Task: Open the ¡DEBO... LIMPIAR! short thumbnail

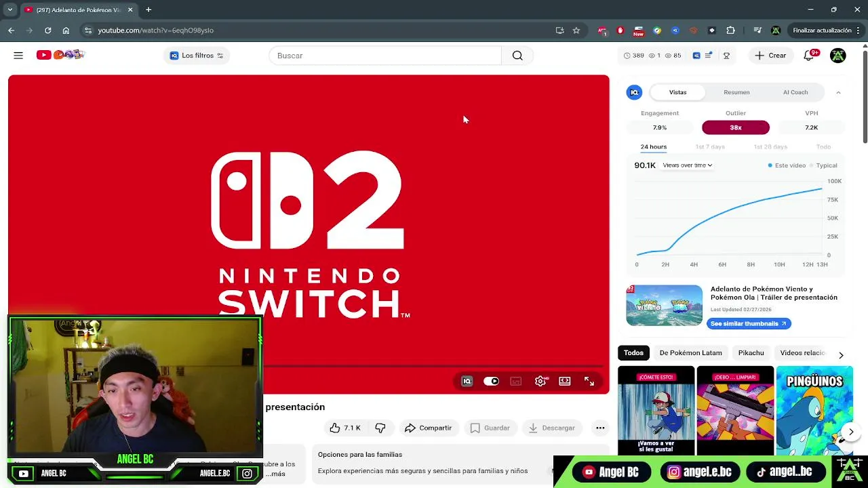Action: coord(735,411)
